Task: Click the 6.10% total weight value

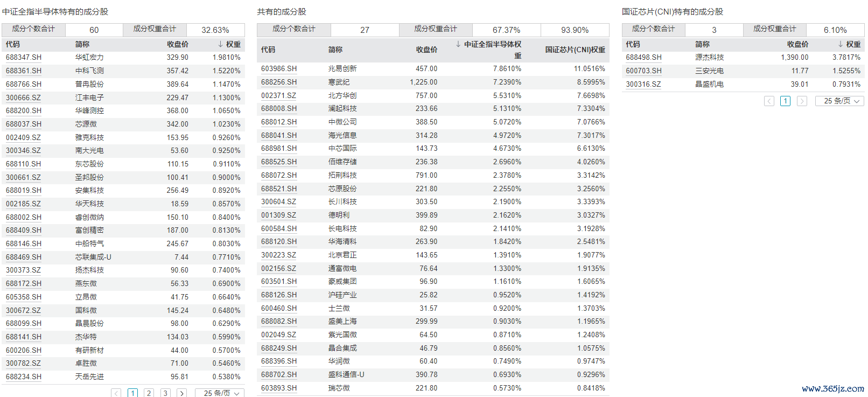Action: point(835,30)
